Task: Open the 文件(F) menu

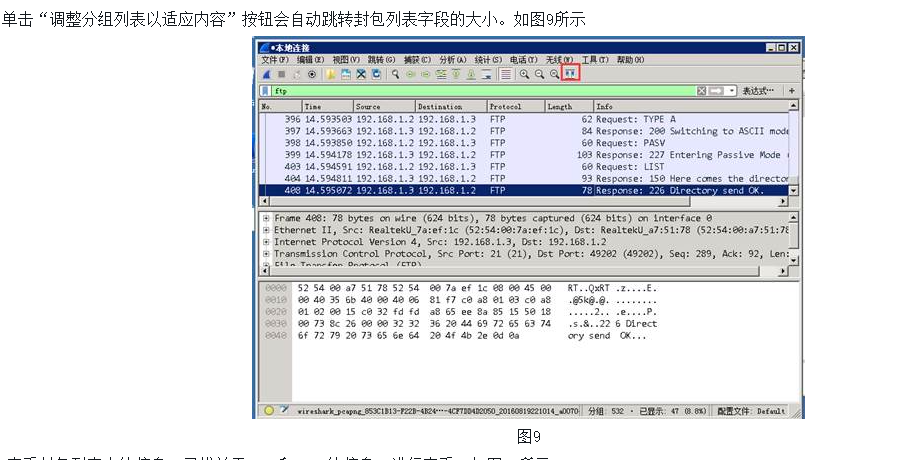Action: [275, 60]
